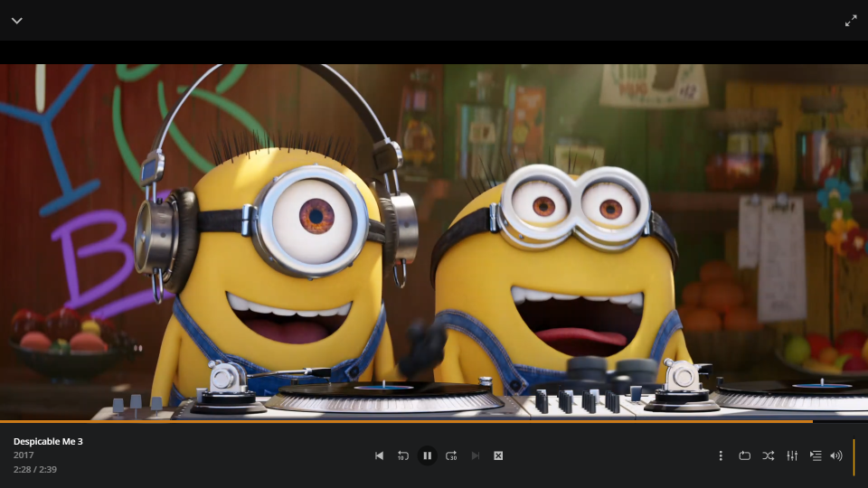
Task: Show the play queue list
Action: [816, 455]
